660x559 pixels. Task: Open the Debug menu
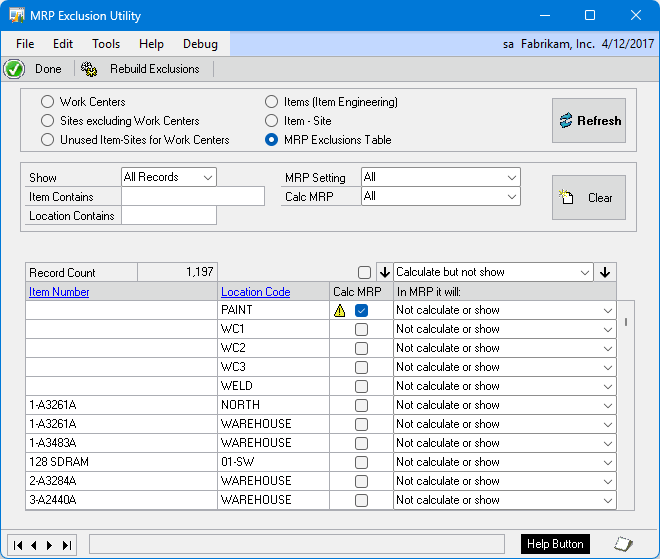click(200, 44)
